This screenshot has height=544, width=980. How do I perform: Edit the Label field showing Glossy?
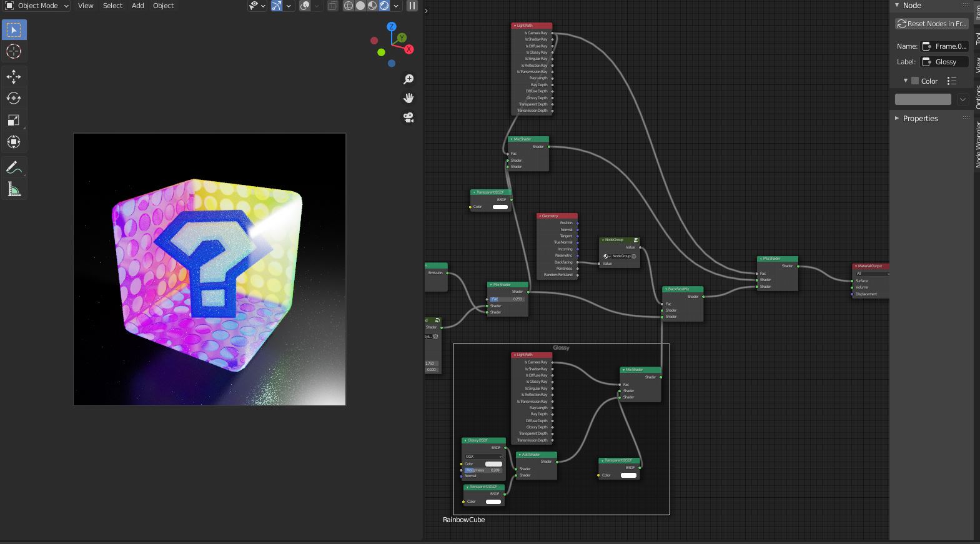pos(944,62)
